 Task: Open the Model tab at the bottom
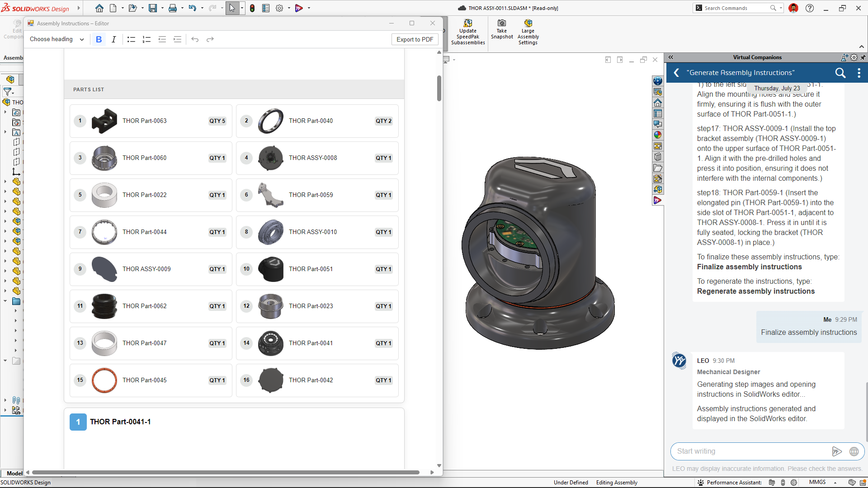14,474
